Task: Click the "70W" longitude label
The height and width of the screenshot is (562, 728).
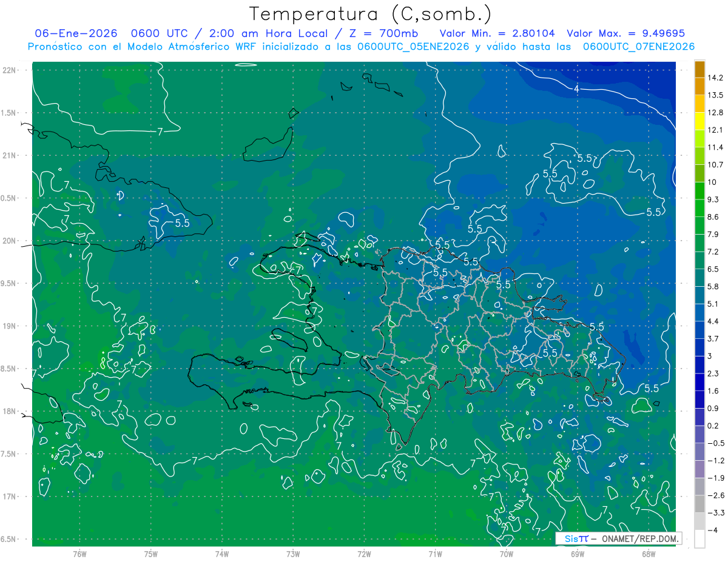Action: click(507, 554)
